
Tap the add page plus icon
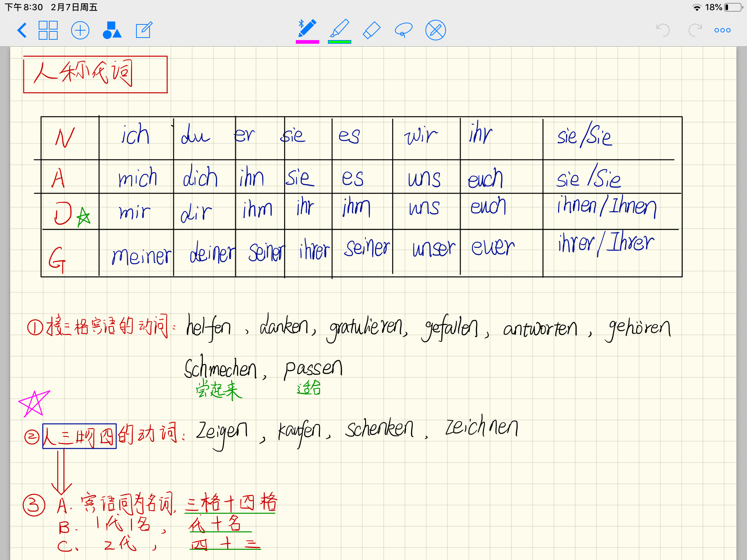(x=80, y=30)
